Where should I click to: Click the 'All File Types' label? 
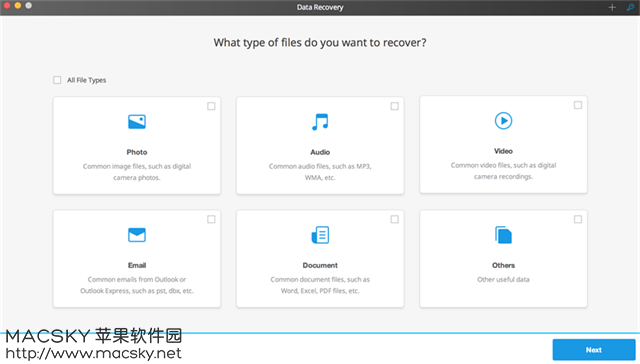87,80
